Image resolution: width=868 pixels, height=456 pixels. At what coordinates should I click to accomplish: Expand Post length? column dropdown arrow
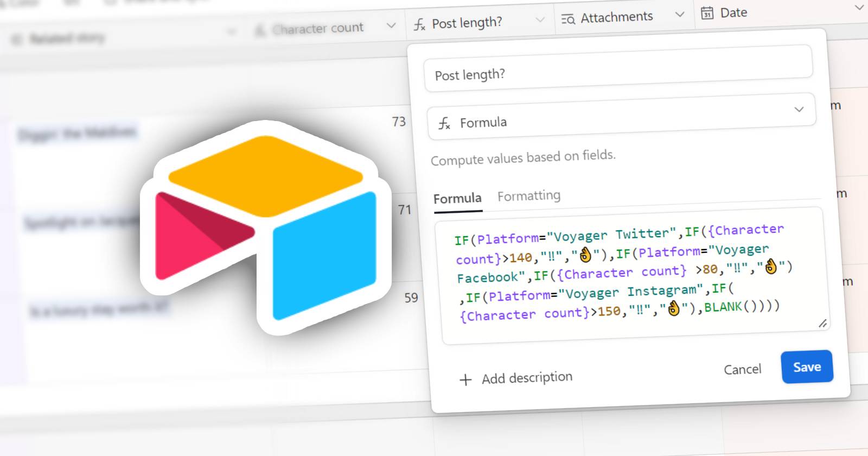coord(540,19)
